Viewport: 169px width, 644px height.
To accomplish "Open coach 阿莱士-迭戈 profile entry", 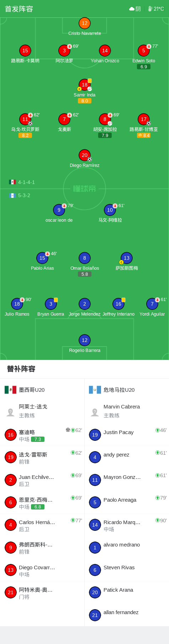I will pyautogui.click(x=42, y=411).
